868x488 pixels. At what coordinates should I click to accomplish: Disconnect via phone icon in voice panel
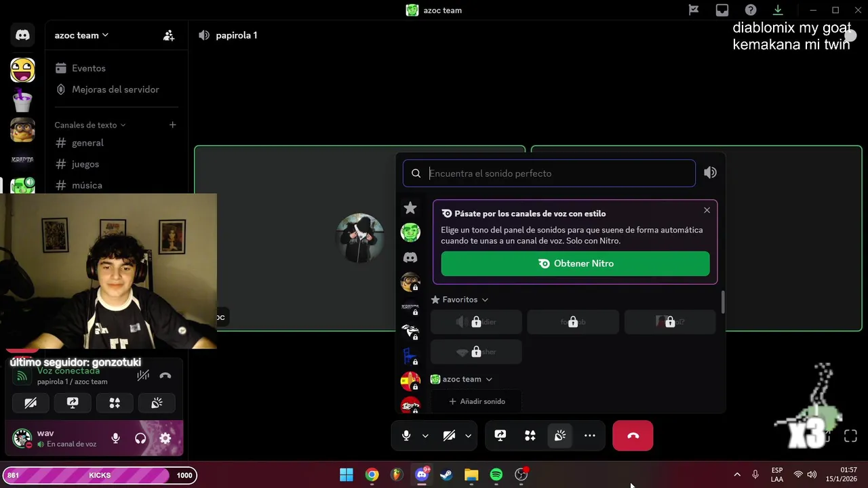[165, 375]
